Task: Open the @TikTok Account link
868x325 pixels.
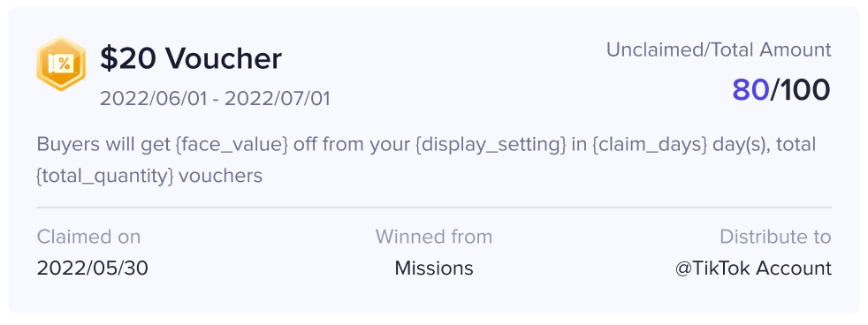Action: [753, 268]
